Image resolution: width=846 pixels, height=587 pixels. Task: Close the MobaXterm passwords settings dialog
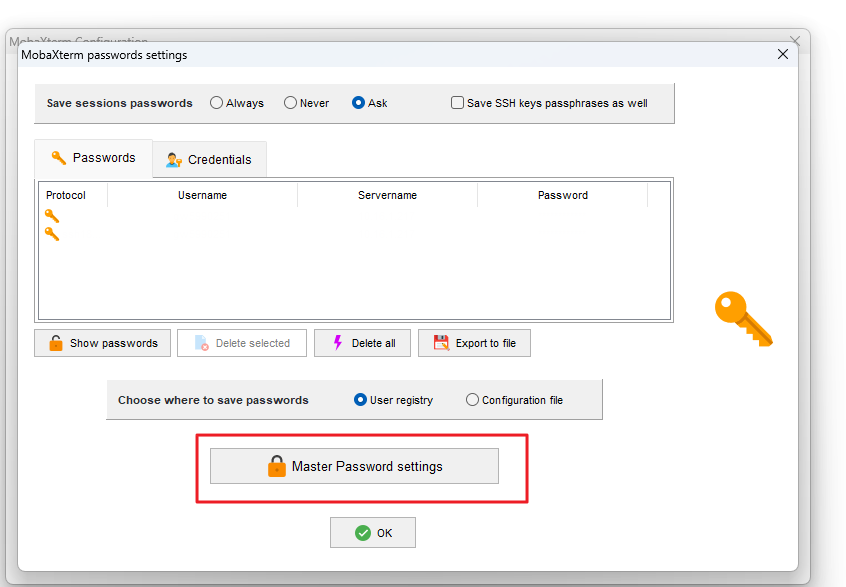pos(783,54)
